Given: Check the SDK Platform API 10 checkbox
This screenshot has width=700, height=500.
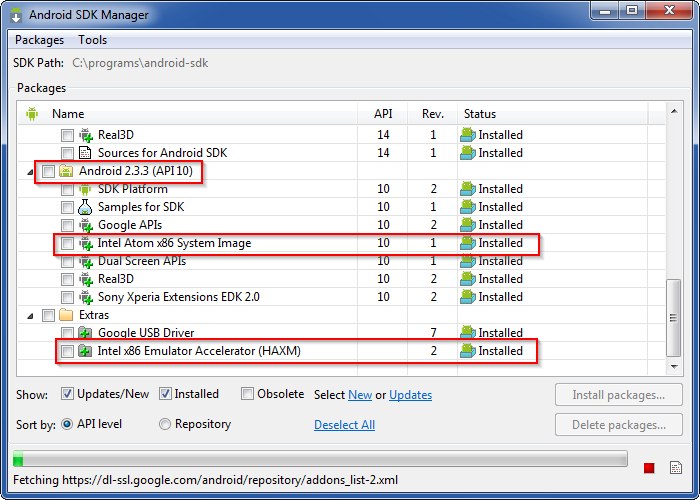Looking at the screenshot, I should point(67,189).
